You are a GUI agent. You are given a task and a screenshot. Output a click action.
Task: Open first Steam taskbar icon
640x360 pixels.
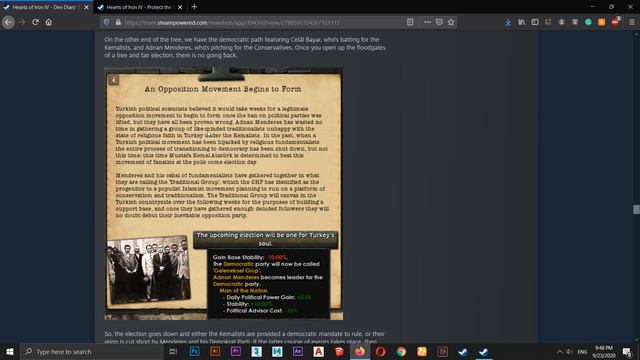pos(463,351)
